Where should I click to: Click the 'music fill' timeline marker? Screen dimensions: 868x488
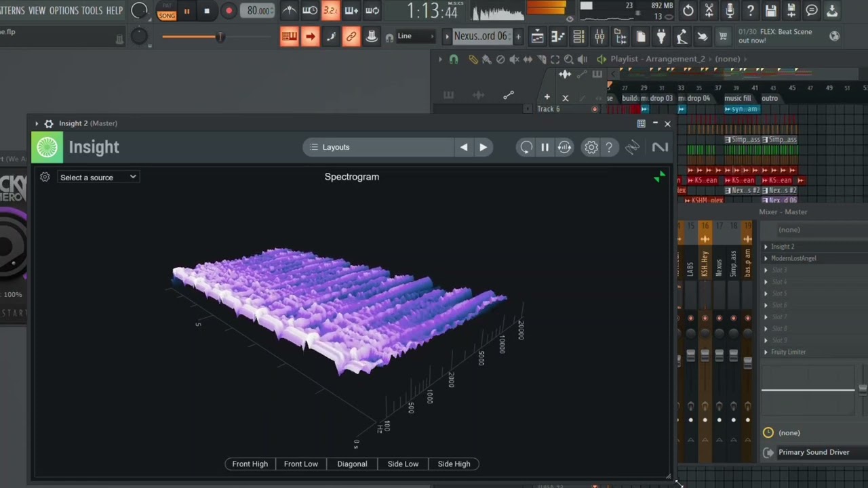pos(737,98)
